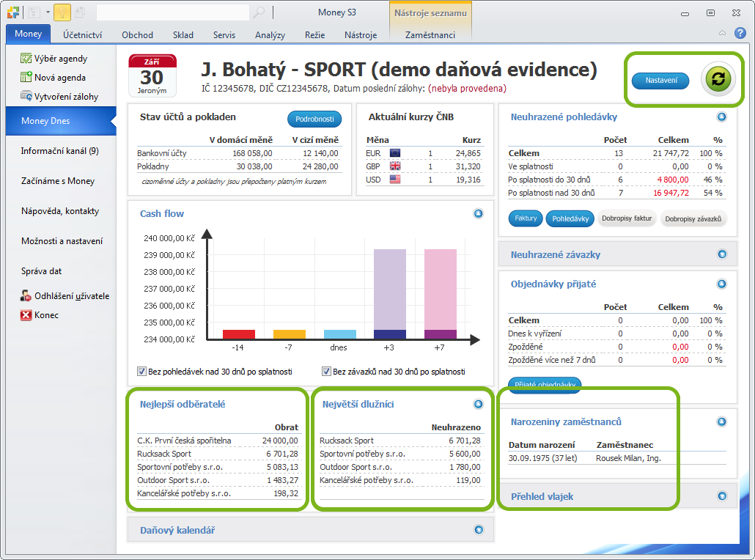Viewport: 755px width, 560px height.
Task: Open Správa dat in sidebar
Action: (41, 271)
